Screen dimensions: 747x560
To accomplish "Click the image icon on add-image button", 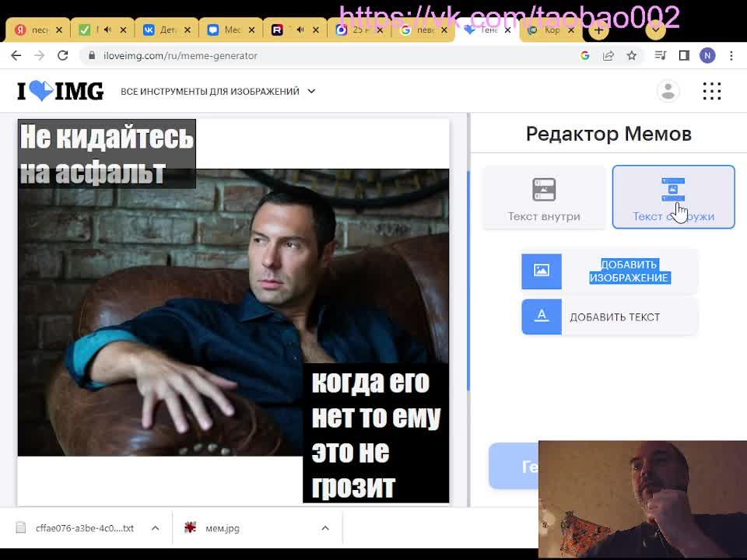I will pyautogui.click(x=542, y=271).
